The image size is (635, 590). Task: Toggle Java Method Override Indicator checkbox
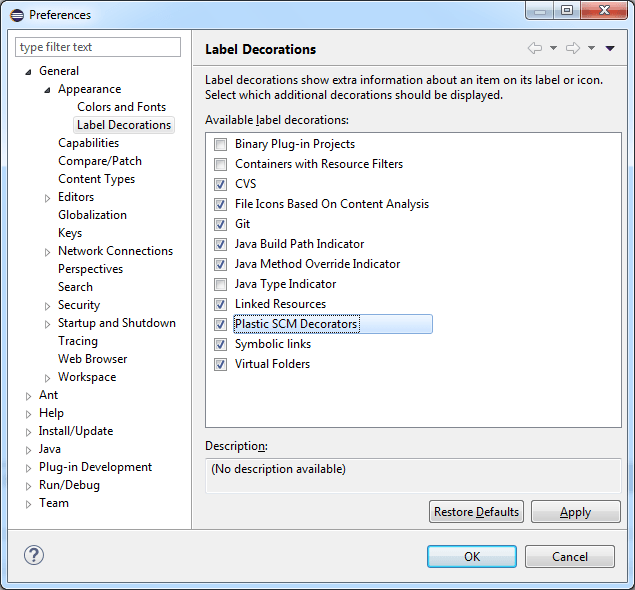(220, 264)
